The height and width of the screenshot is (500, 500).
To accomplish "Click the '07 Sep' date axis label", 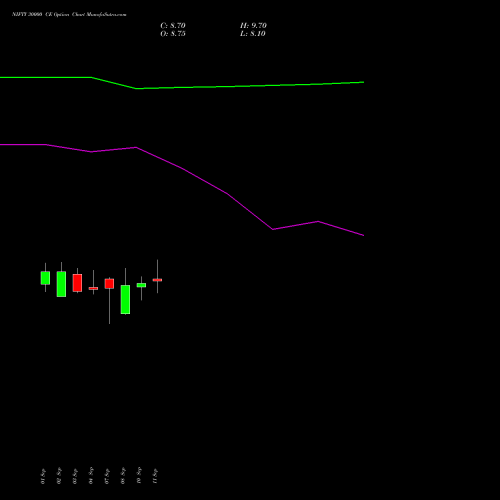I will pos(107,476).
